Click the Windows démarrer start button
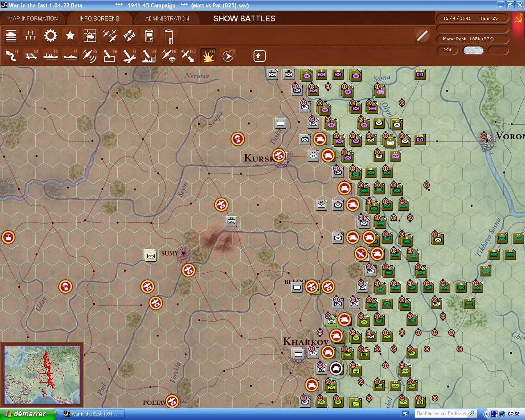The width and height of the screenshot is (525, 420). pyautogui.click(x=27, y=414)
